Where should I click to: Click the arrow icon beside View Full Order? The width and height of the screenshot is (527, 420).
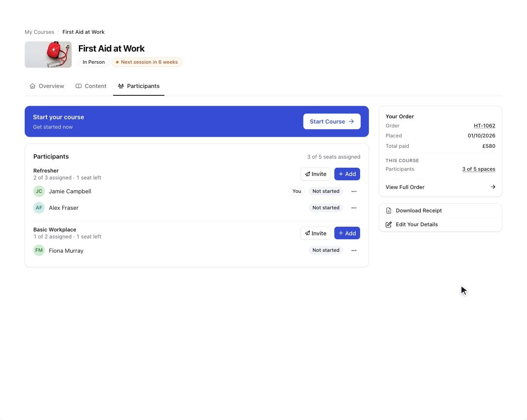pos(493,187)
